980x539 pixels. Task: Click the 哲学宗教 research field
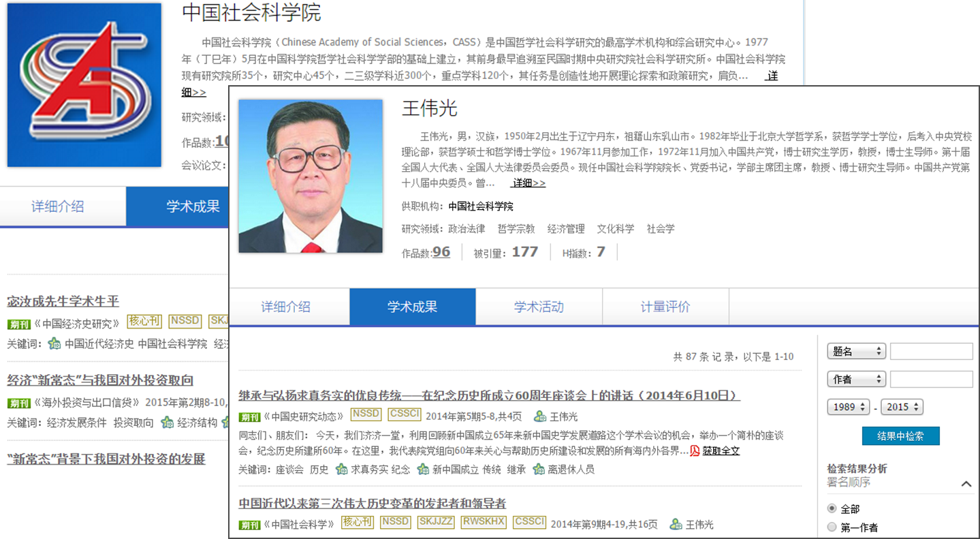516,229
